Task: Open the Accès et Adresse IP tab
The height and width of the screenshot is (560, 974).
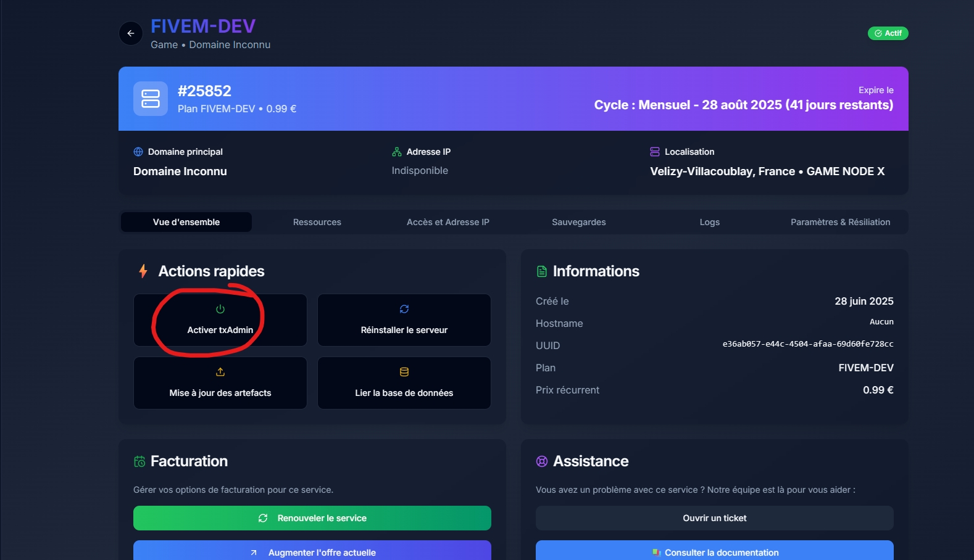Action: click(447, 222)
